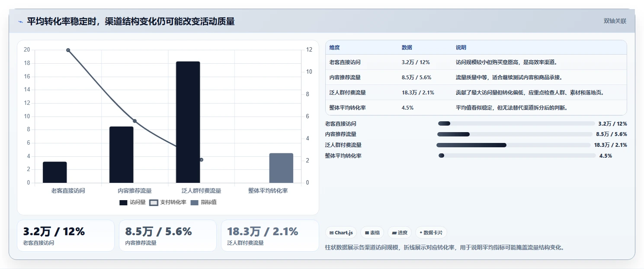Click x-axis label 整体平均转化率
Image resolution: width=644 pixels, height=269 pixels.
268,191
